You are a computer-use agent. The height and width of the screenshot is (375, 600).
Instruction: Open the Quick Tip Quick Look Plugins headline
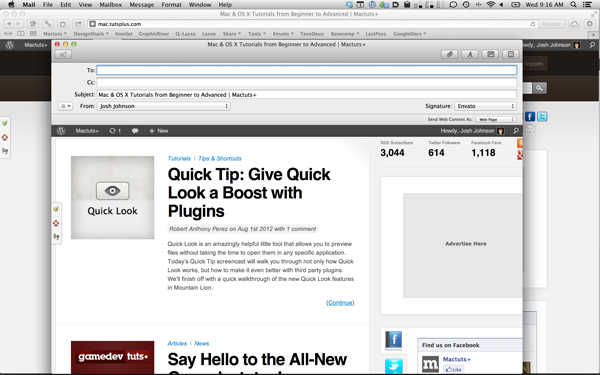click(249, 192)
